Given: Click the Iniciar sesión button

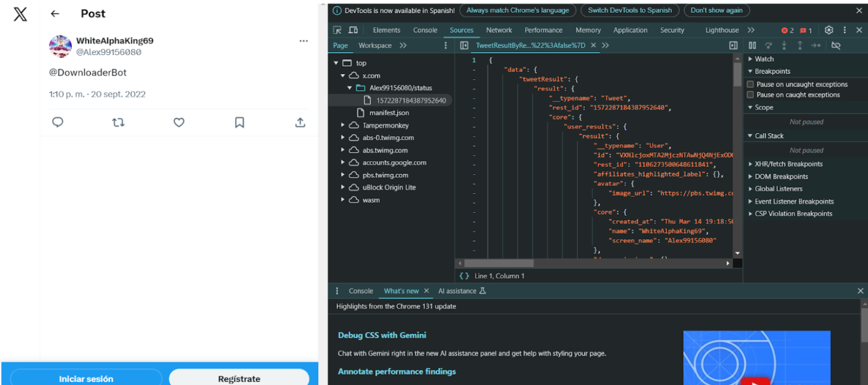Looking at the screenshot, I should point(86,378).
